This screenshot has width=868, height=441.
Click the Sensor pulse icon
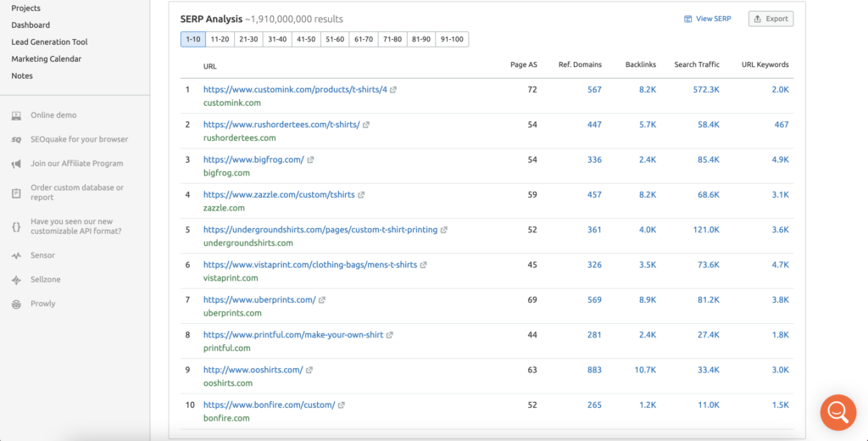coord(17,256)
